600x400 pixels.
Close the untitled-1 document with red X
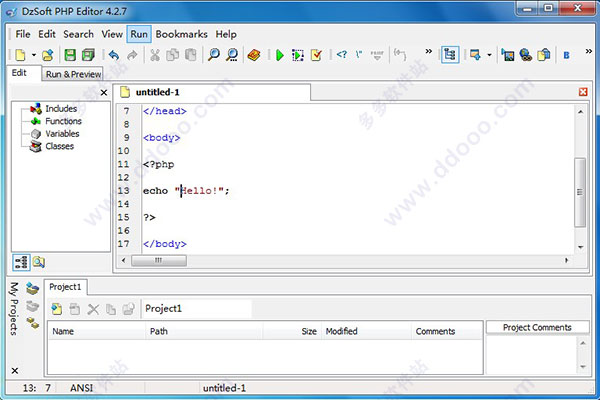583,92
